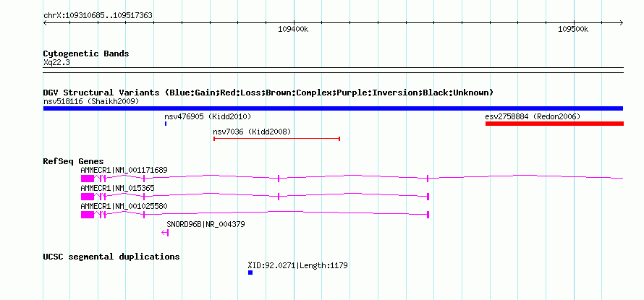This screenshot has width=644, height=300.
Task: Open the nsv476905 (Kidd2010) label
Action: pyautogui.click(x=208, y=116)
